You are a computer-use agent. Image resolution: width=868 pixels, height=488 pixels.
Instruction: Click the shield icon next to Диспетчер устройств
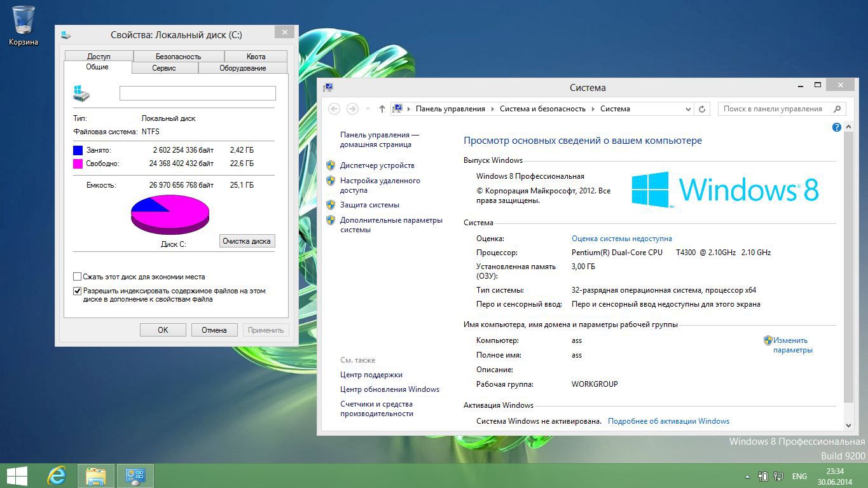click(x=331, y=165)
